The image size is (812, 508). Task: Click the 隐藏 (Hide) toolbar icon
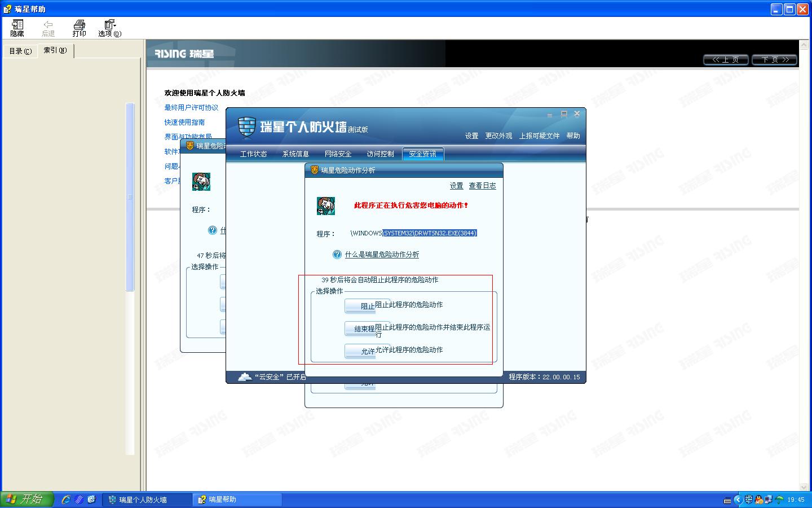pos(17,28)
